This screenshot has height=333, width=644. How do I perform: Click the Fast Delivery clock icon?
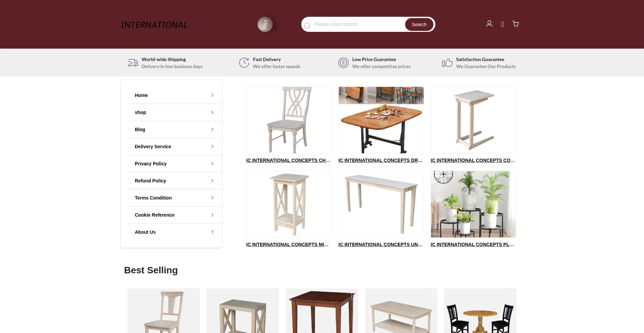pos(244,63)
